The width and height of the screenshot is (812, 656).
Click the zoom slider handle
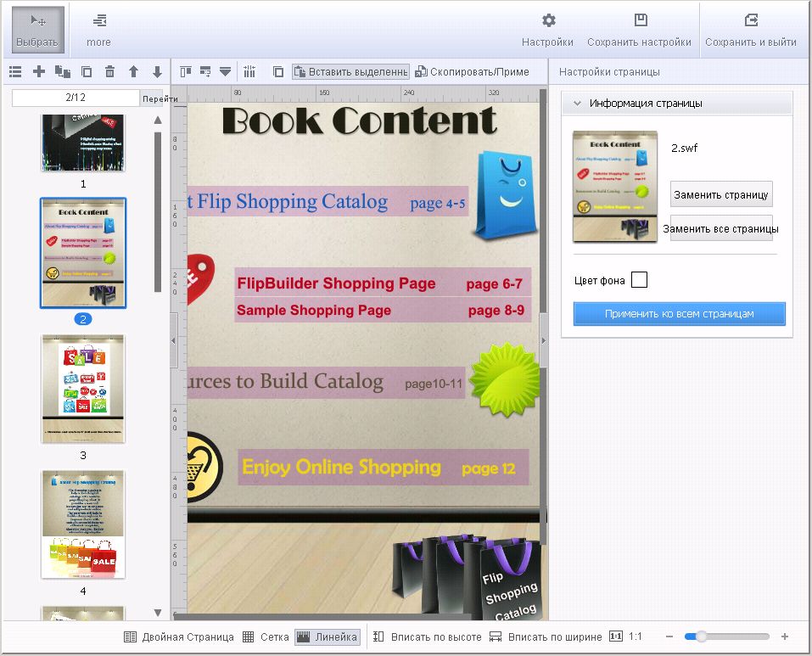pos(701,636)
